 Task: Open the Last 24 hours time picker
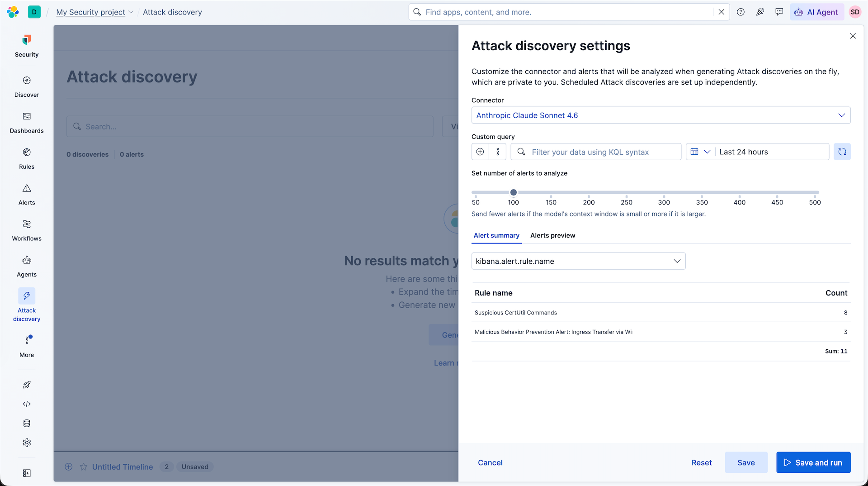[771, 152]
